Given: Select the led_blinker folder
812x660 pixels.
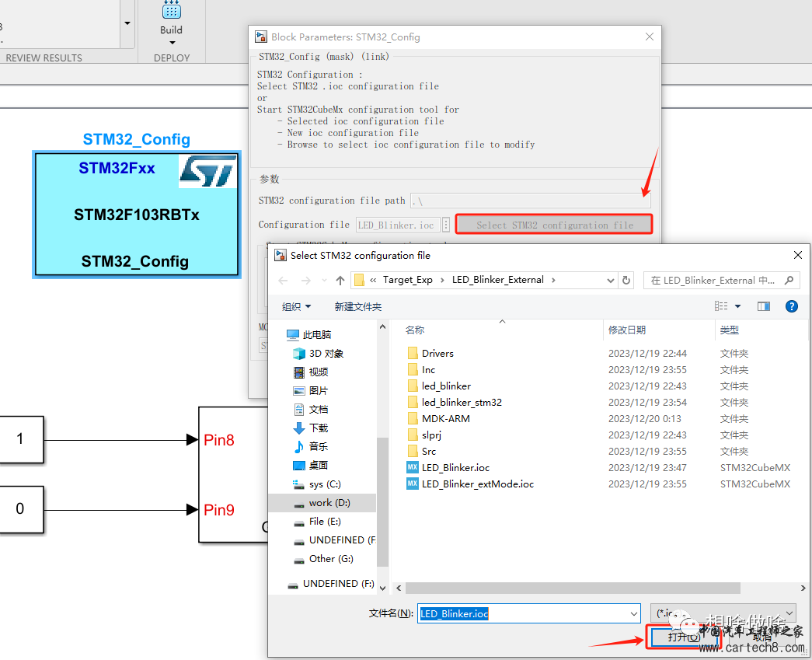Looking at the screenshot, I should [x=446, y=386].
